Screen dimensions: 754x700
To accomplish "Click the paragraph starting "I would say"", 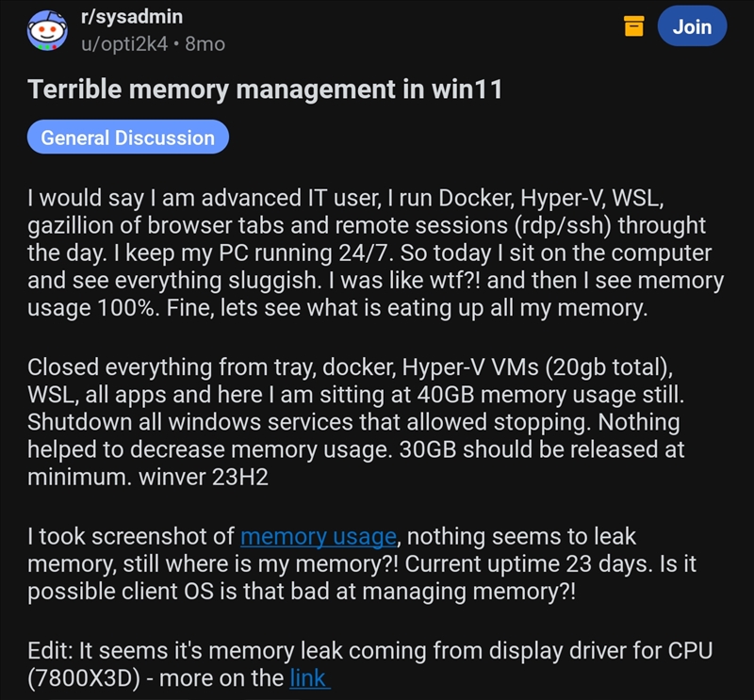I will click(x=368, y=254).
